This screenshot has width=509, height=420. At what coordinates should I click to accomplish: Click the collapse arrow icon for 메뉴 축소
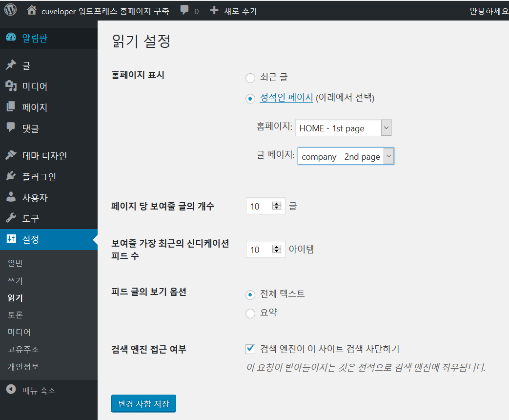pyautogui.click(x=11, y=389)
